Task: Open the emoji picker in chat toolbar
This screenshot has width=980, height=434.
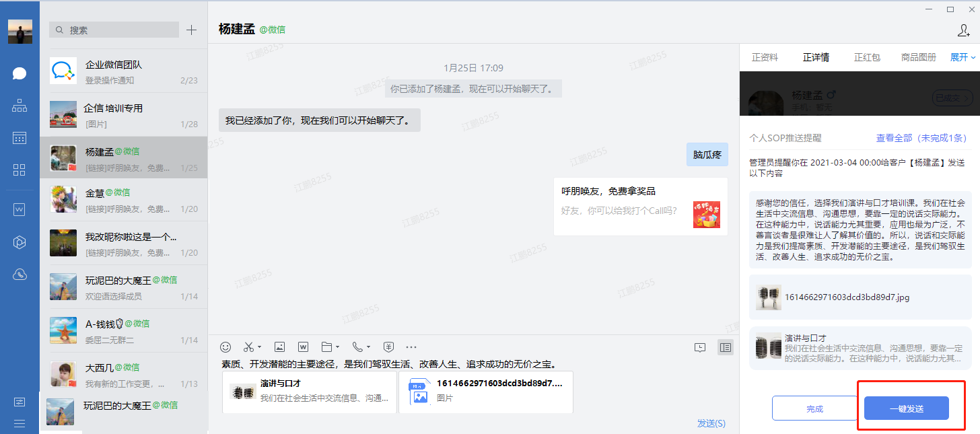Action: 226,347
